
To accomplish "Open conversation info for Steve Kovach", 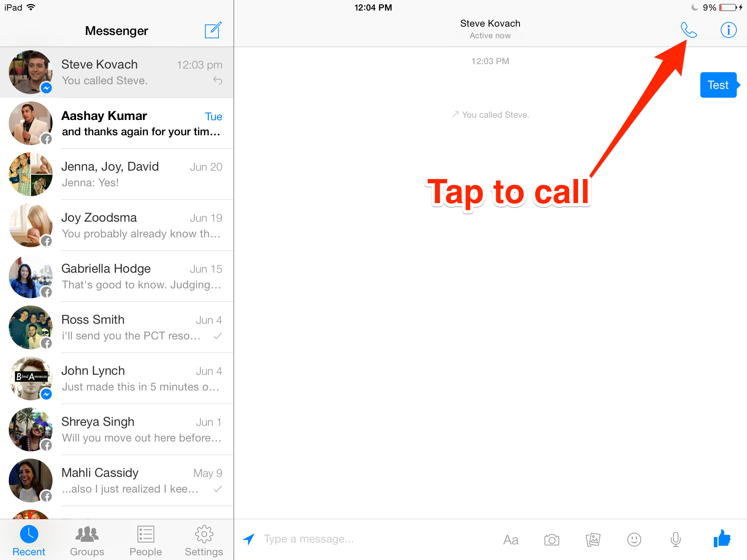I will point(728,30).
